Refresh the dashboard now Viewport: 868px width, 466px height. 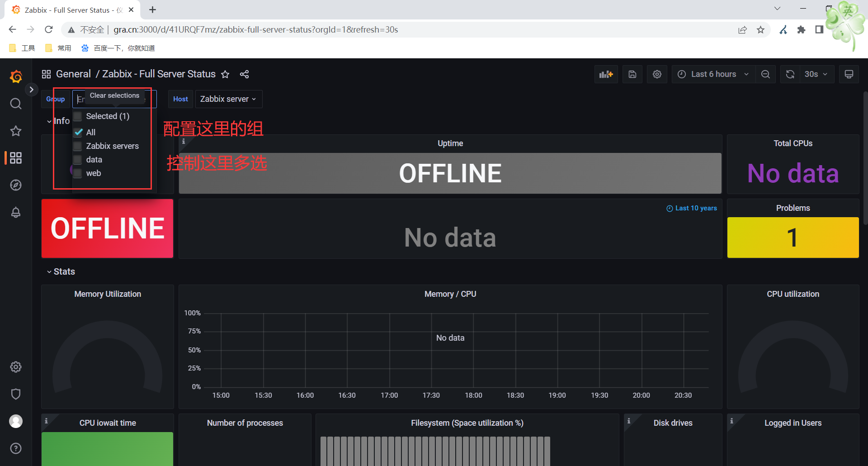pyautogui.click(x=790, y=74)
